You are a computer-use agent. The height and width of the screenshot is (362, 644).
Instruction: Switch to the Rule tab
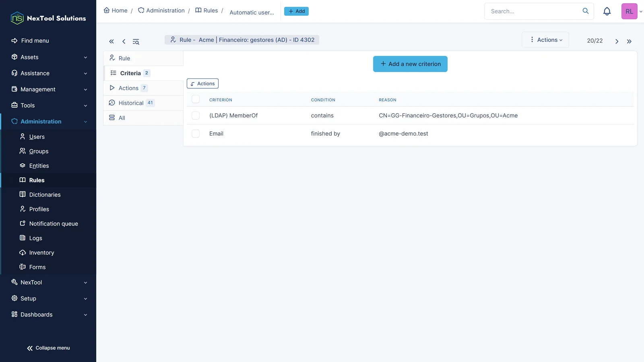point(143,58)
